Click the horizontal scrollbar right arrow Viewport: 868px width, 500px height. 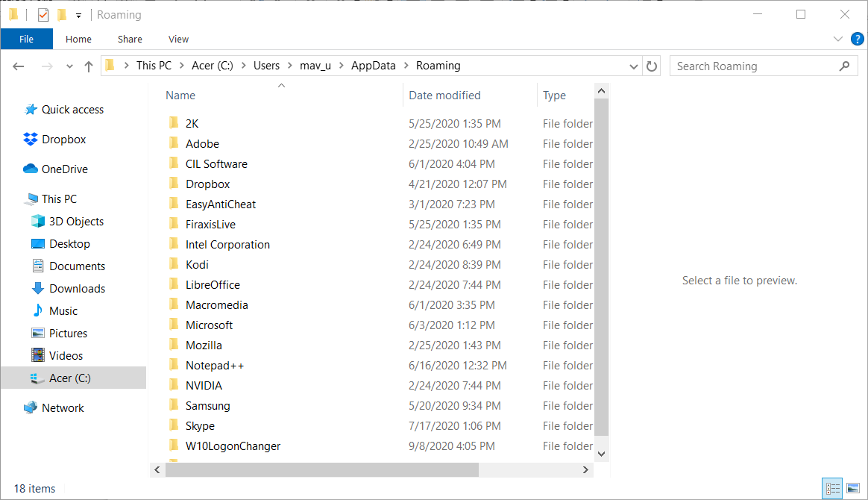585,469
